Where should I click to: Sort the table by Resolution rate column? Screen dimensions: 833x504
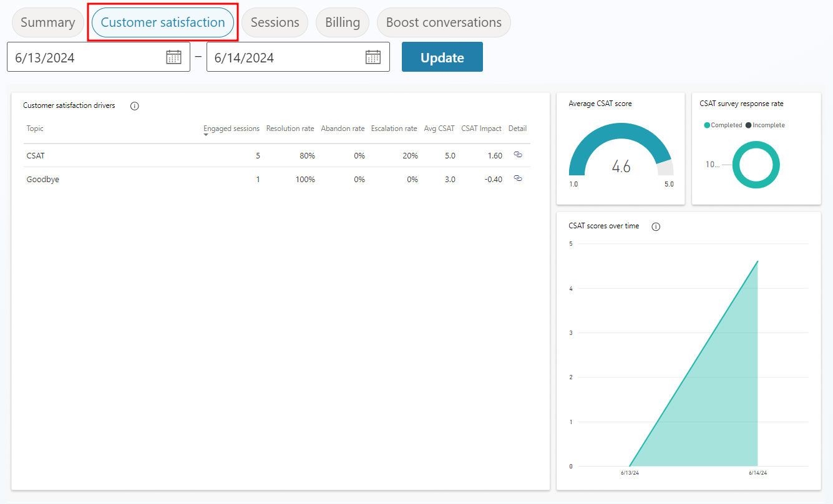[290, 128]
